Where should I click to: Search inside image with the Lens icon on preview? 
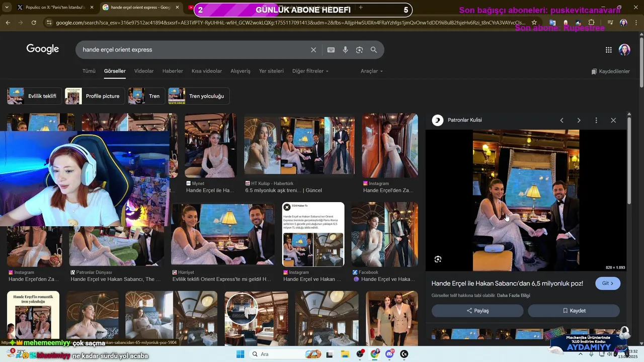pyautogui.click(x=438, y=259)
